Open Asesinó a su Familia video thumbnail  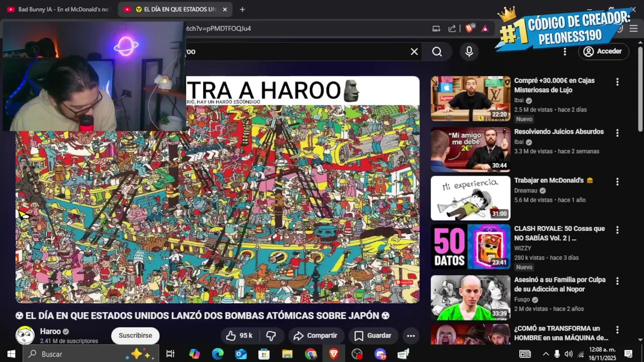[470, 298]
